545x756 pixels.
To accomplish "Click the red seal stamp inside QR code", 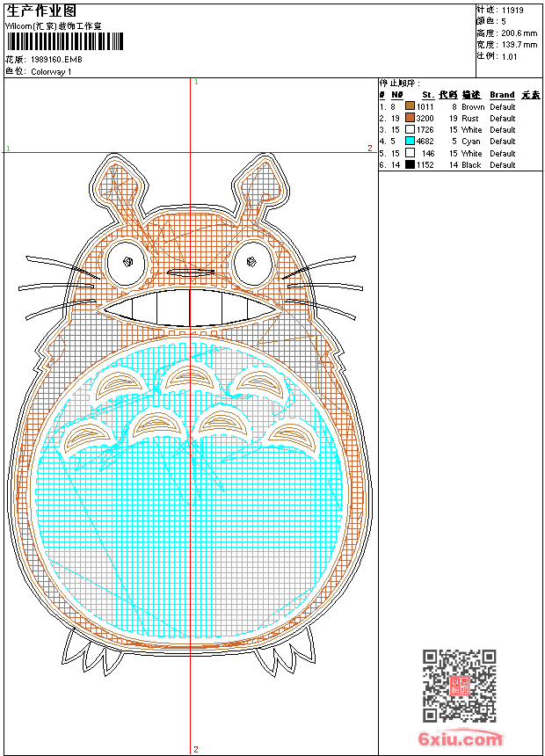I will pyautogui.click(x=459, y=686).
